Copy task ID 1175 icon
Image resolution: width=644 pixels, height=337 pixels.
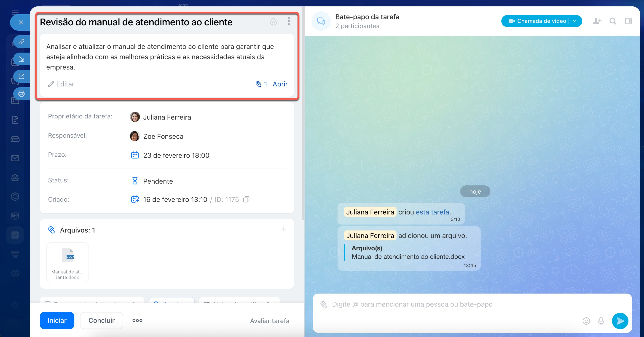(x=246, y=200)
